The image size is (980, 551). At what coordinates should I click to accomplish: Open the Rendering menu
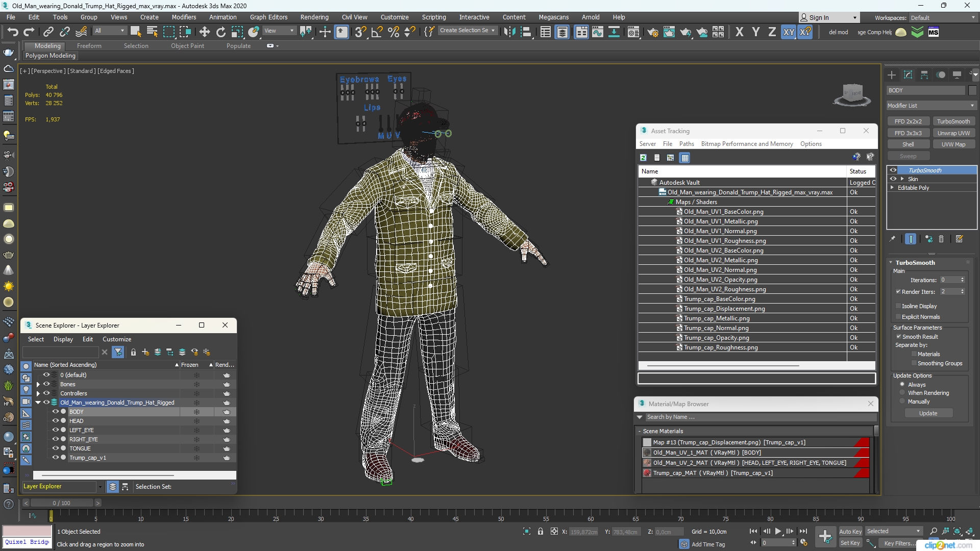click(x=314, y=17)
